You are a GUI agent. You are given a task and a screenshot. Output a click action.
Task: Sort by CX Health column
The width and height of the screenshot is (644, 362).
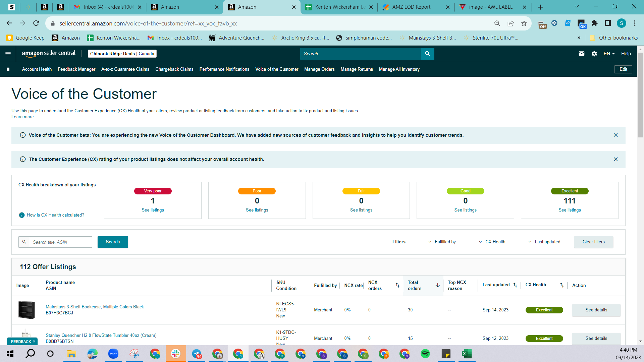562,285
